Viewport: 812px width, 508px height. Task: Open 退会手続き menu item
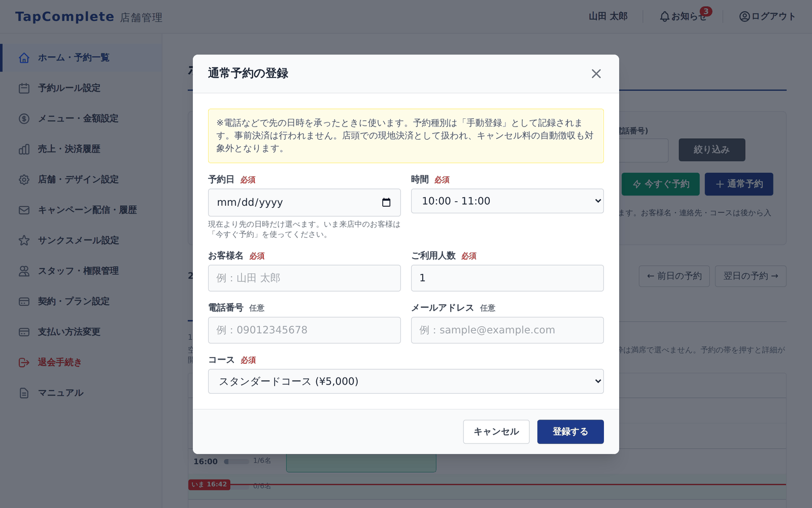pos(81,363)
